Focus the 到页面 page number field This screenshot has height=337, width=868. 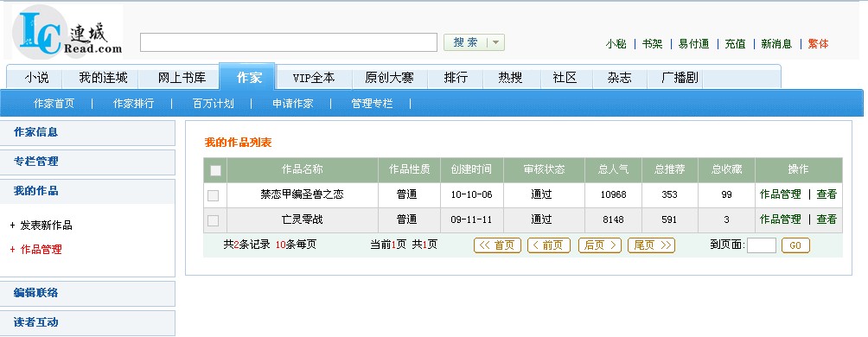tap(762, 245)
